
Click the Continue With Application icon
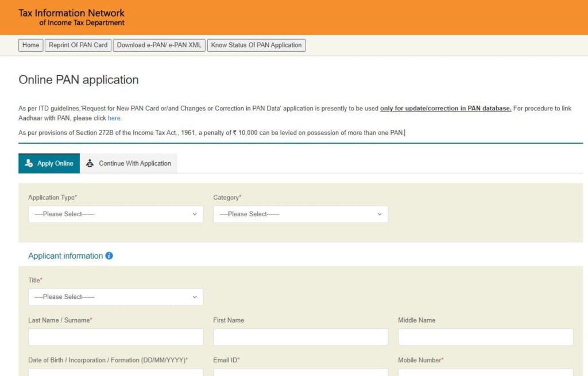click(90, 163)
